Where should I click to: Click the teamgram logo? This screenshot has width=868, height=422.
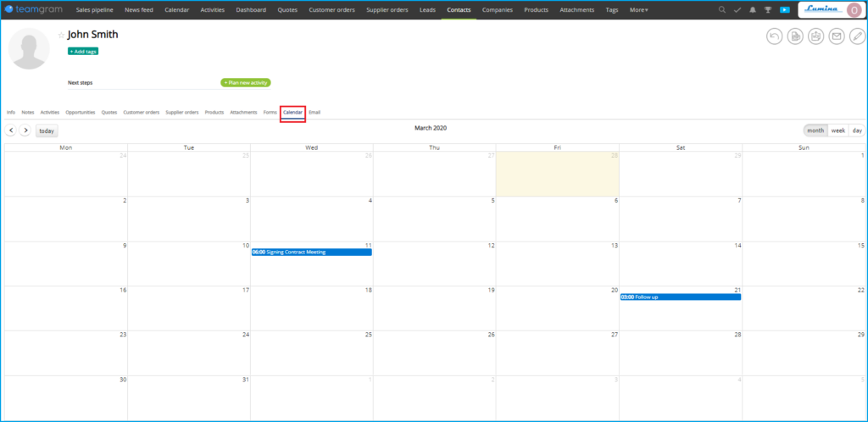click(33, 9)
